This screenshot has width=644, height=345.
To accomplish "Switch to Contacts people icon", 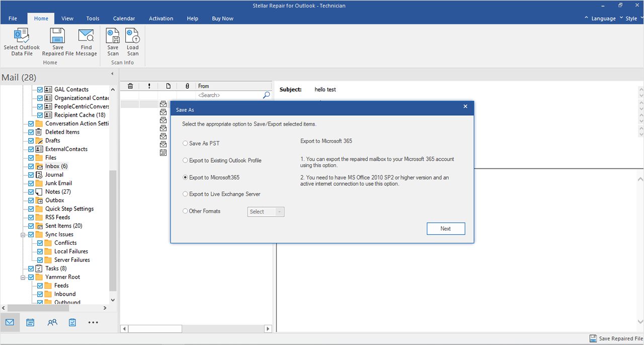I will [52, 322].
